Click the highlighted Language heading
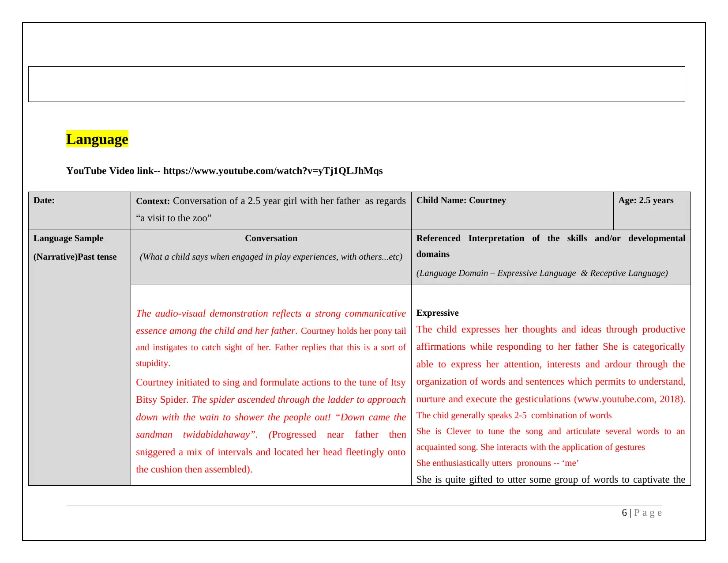The width and height of the screenshot is (728, 563). click(x=97, y=139)
